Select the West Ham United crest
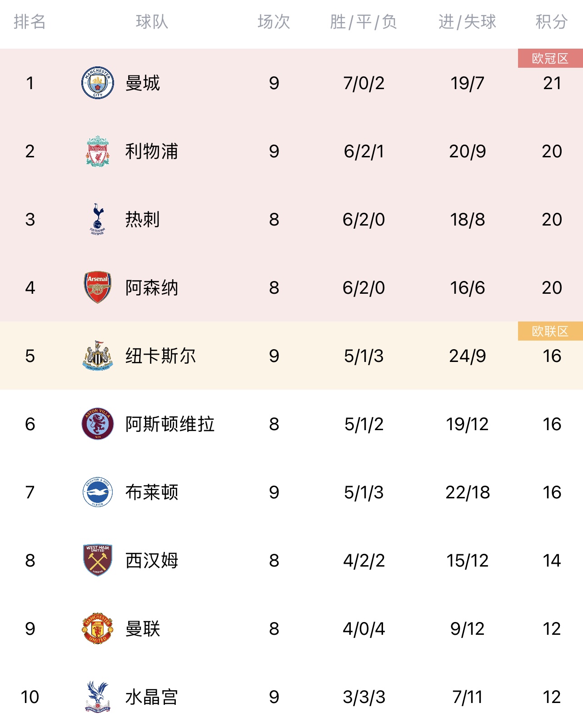The width and height of the screenshot is (583, 728). (97, 560)
